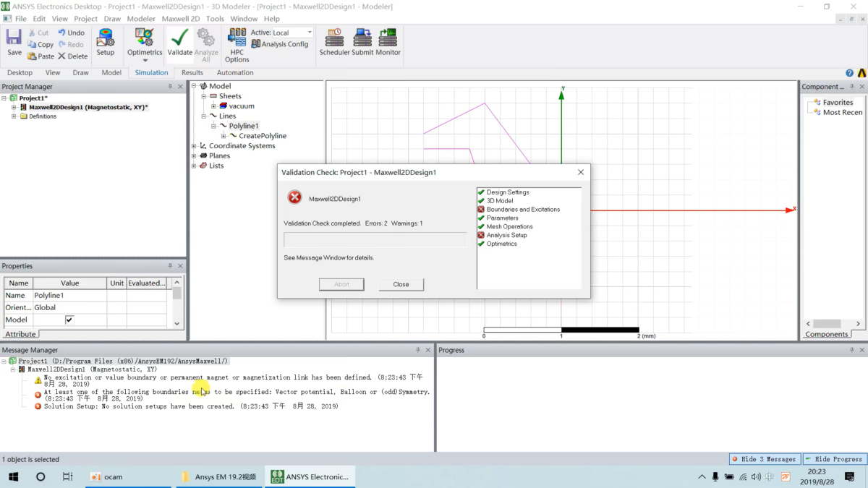This screenshot has height=488, width=868.
Task: Expand the Planes node
Action: 194,155
